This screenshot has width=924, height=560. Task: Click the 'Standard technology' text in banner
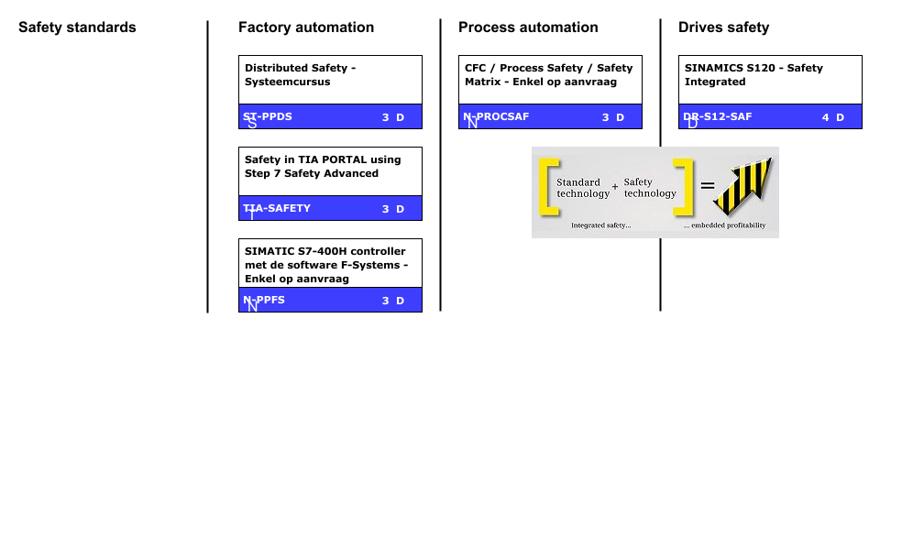point(583,188)
